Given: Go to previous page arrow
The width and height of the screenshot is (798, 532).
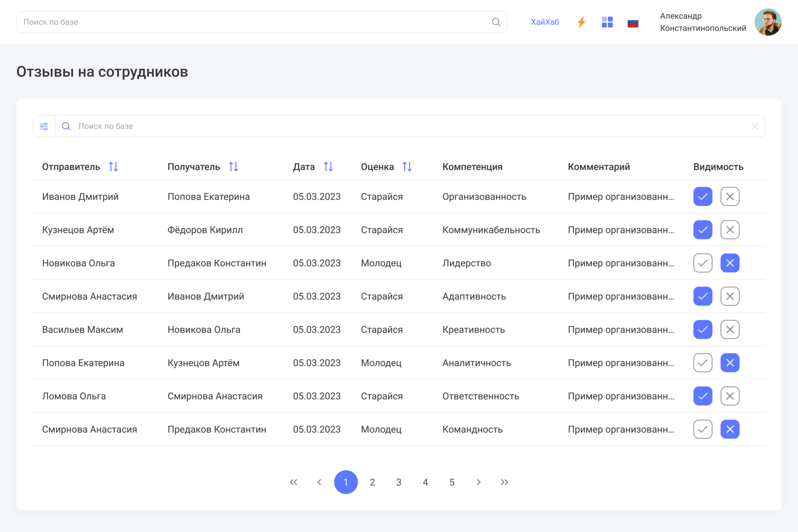Looking at the screenshot, I should (319, 482).
